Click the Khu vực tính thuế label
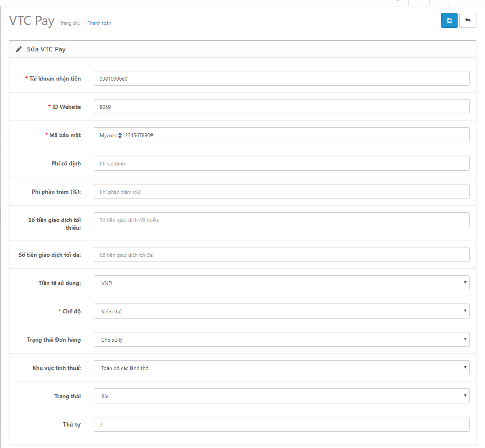The image size is (485, 448). (x=57, y=368)
